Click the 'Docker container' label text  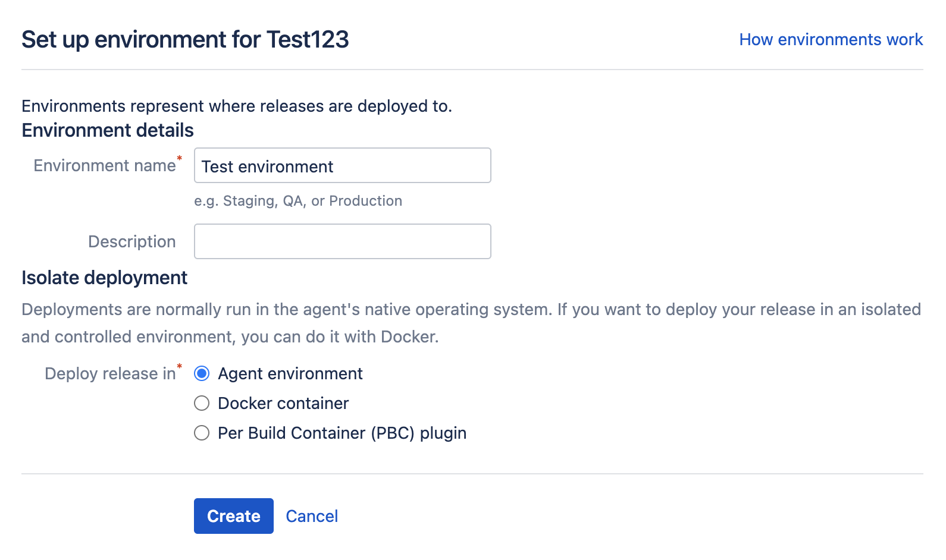tap(283, 403)
